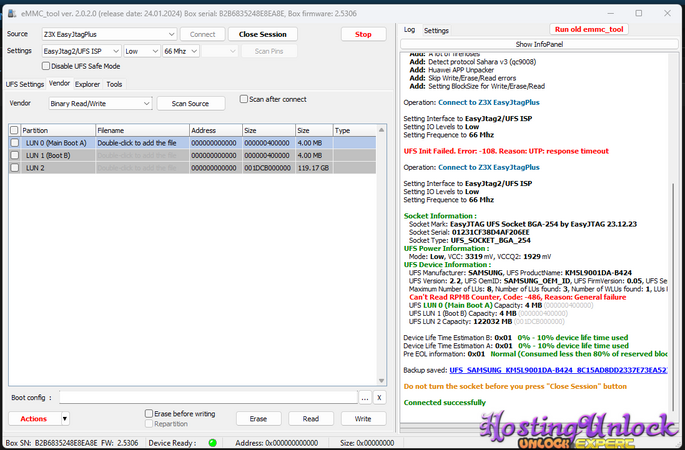Viewport: 685px width, 450px height.
Task: Open the Settings tab beside Log
Action: coord(436,31)
